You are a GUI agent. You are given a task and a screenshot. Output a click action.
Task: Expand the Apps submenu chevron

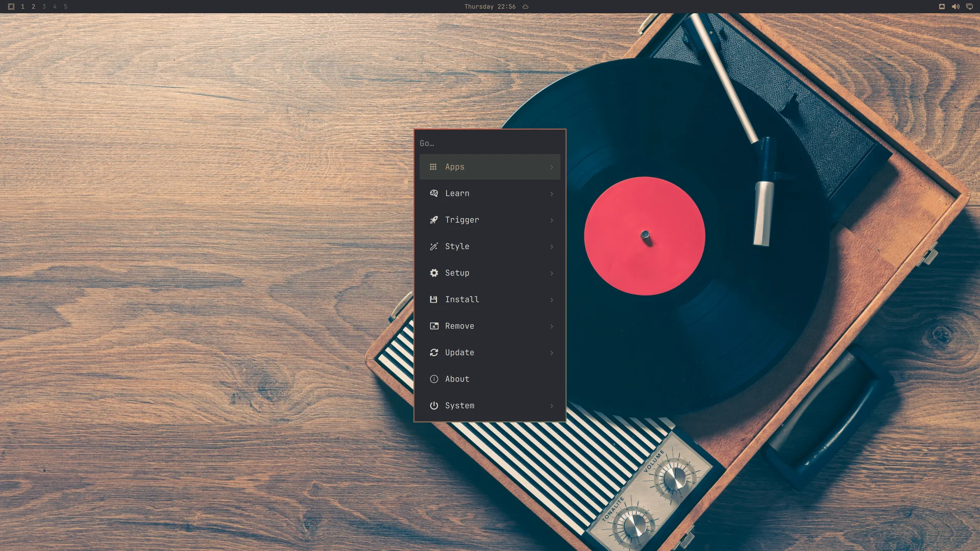[552, 167]
